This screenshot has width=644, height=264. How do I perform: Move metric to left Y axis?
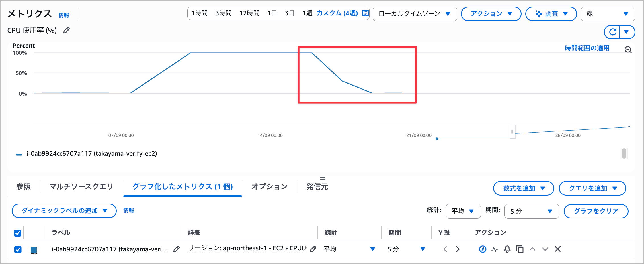click(445, 249)
